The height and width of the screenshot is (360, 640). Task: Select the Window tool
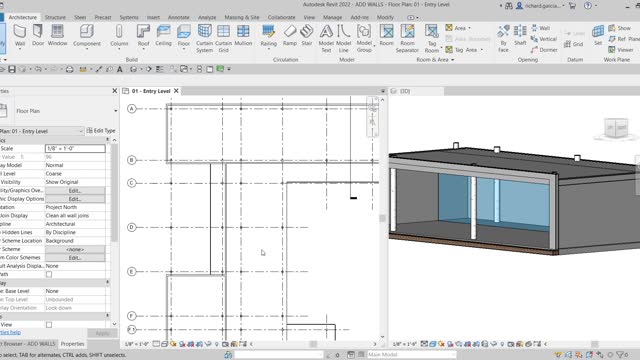tap(57, 35)
